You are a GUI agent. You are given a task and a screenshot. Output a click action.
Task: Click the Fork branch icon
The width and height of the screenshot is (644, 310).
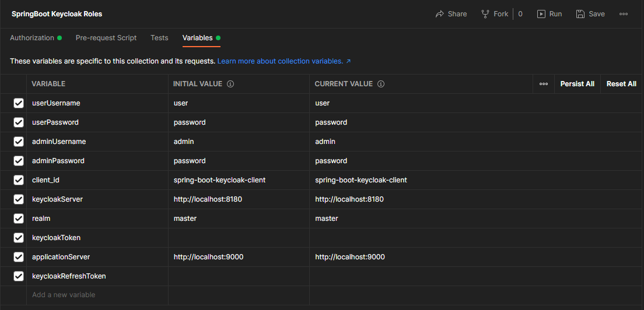pos(485,14)
